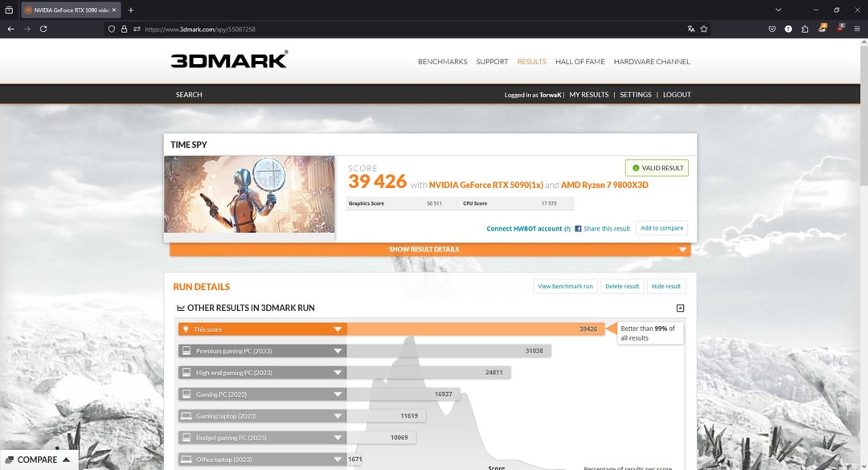Click the translate page icon
The height and width of the screenshot is (470, 868).
(691, 29)
